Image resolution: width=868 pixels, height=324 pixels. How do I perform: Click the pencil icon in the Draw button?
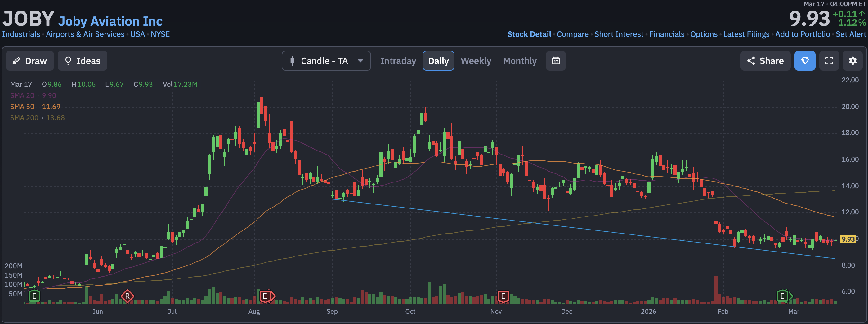pyautogui.click(x=16, y=61)
